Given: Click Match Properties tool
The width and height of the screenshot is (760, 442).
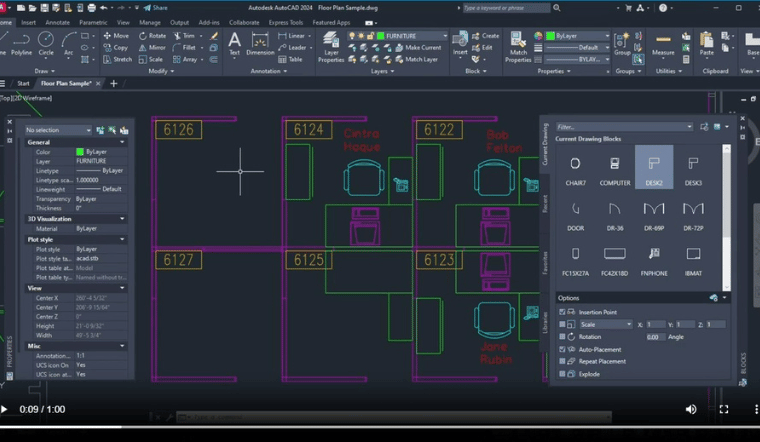Looking at the screenshot, I should [518, 47].
